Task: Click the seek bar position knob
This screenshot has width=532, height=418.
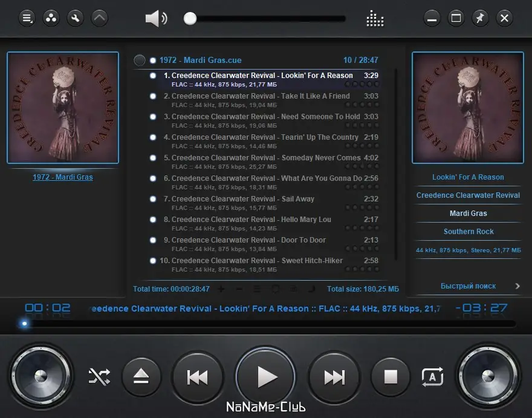Action: tap(24, 324)
